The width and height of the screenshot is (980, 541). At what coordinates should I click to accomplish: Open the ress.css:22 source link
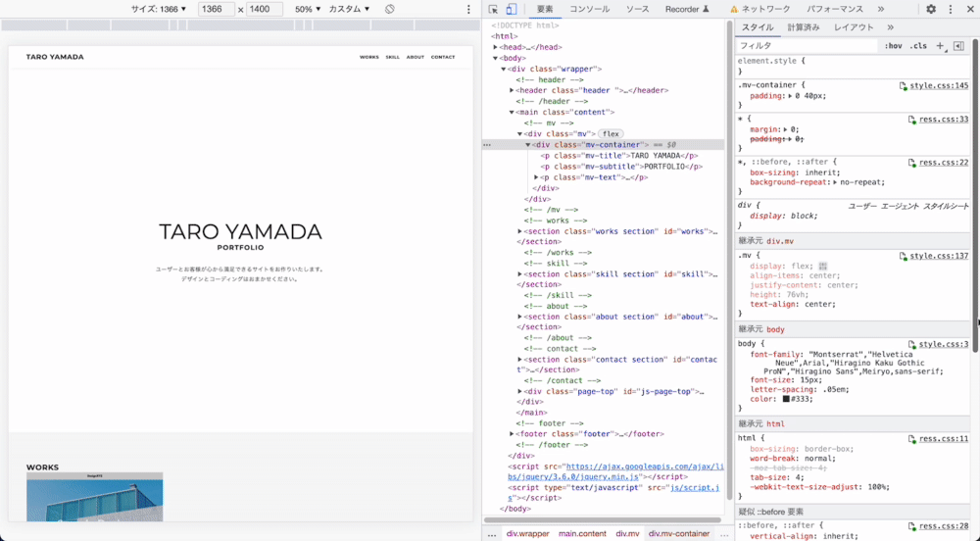[x=943, y=163]
